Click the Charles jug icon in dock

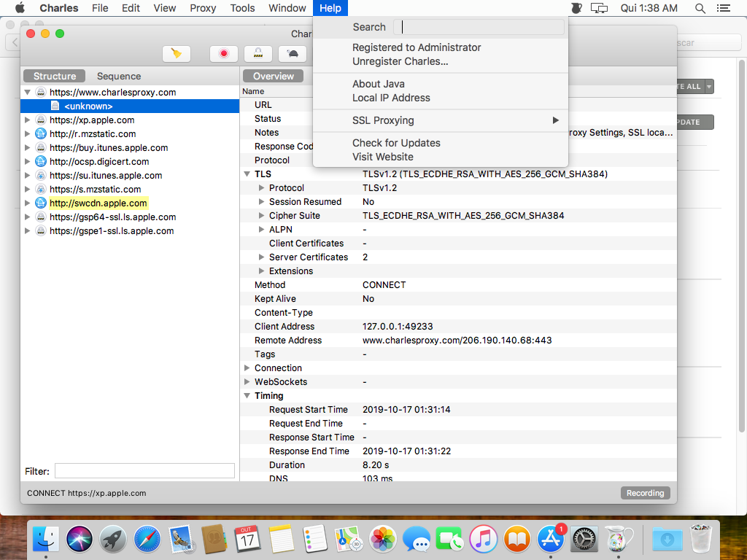pos(619,539)
